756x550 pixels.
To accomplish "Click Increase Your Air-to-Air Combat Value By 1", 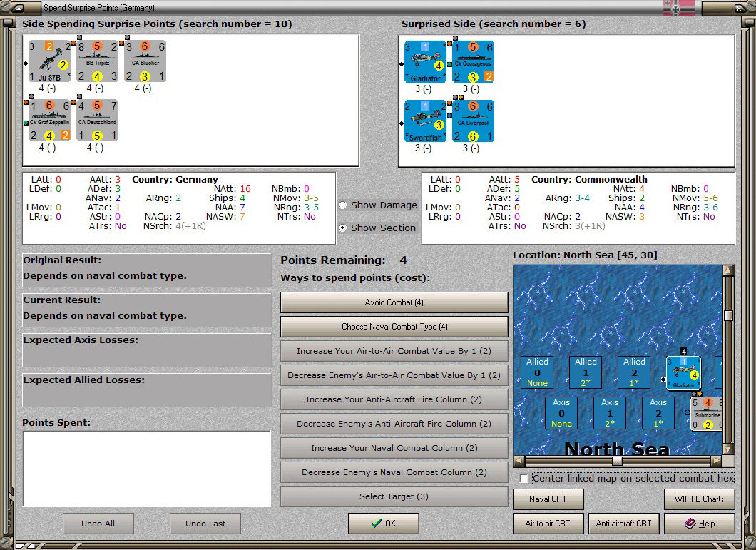I will [x=394, y=351].
